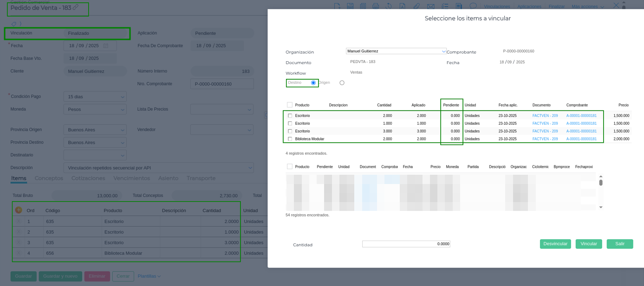Click the floppy disk save icon

[350, 6]
